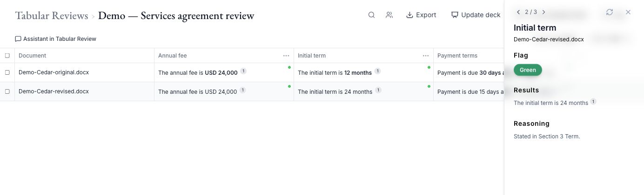Open the search icon in header
This screenshot has width=644, height=195.
point(371,15)
